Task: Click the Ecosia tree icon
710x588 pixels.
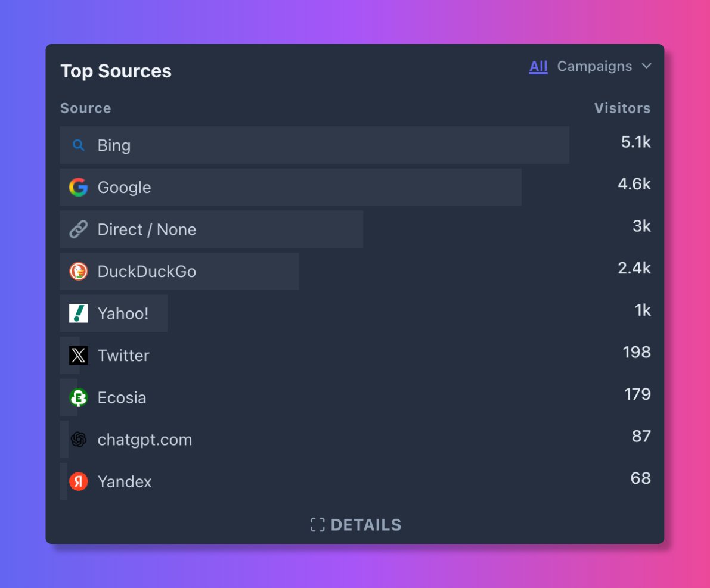Action: 78,397
